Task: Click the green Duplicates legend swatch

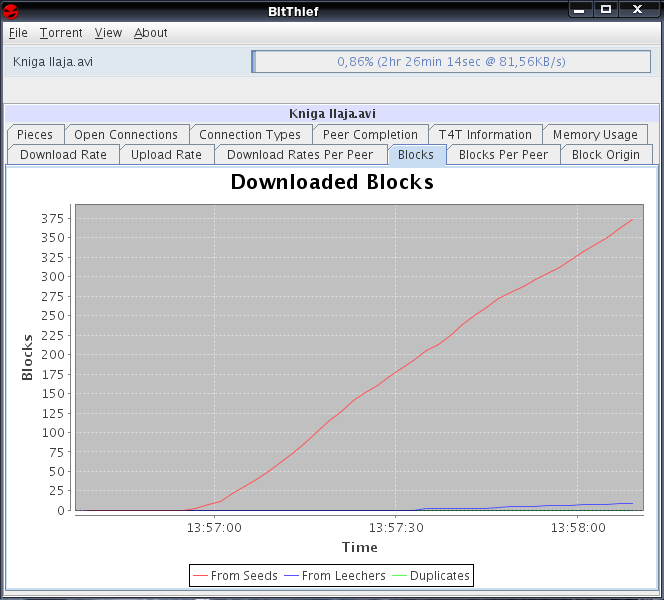Action: click(x=399, y=576)
